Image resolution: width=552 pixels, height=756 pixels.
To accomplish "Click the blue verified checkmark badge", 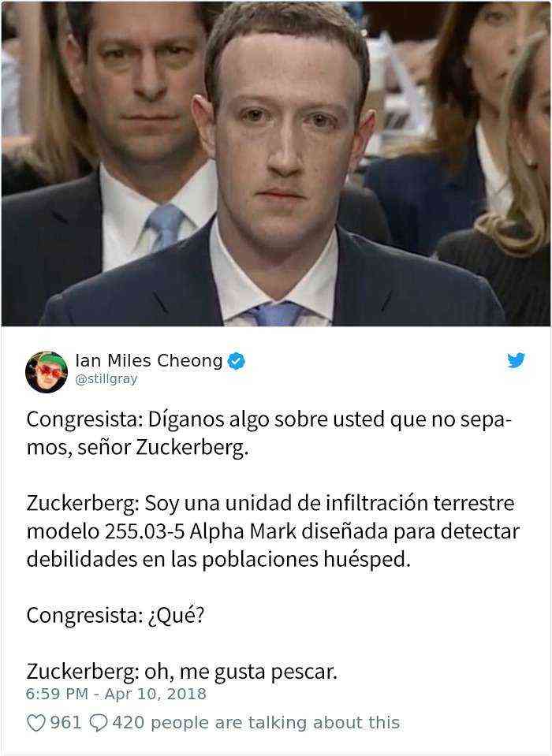I will [x=237, y=360].
